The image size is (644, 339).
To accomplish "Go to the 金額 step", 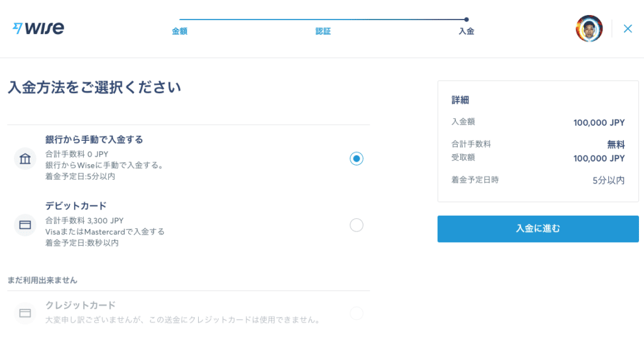I will pyautogui.click(x=179, y=31).
